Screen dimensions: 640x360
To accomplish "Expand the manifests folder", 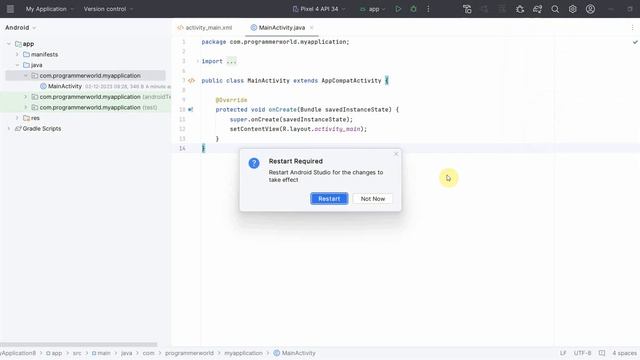I will coord(17,54).
